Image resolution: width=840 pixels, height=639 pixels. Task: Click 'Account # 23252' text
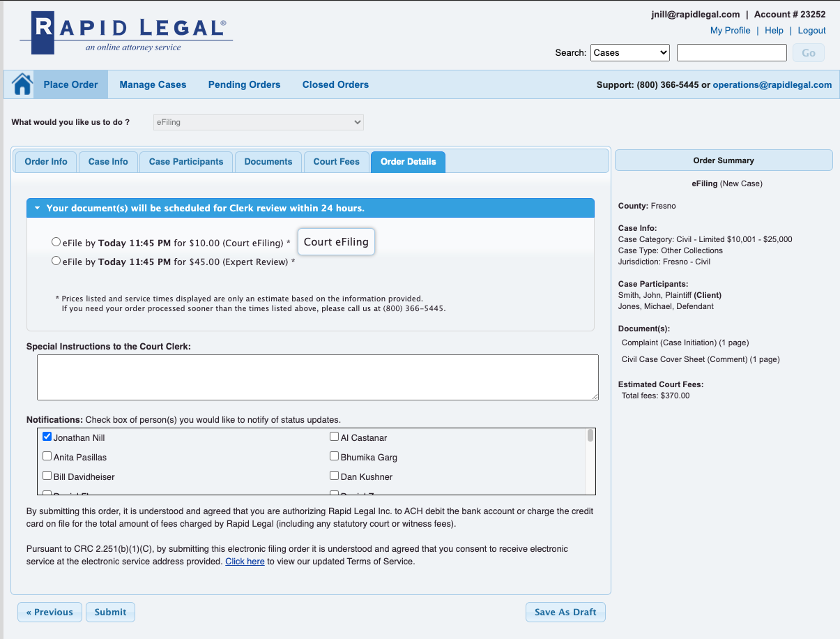point(790,14)
